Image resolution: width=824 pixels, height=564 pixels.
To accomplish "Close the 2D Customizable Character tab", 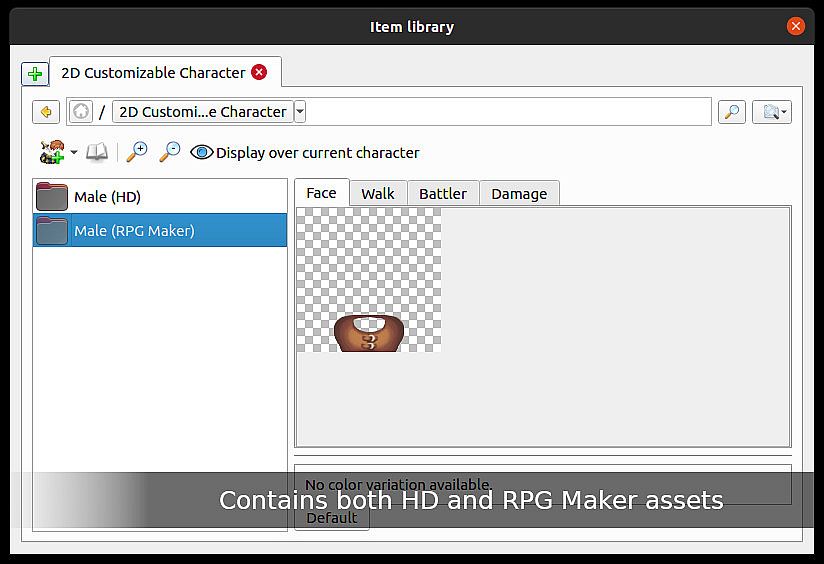I will click(259, 72).
